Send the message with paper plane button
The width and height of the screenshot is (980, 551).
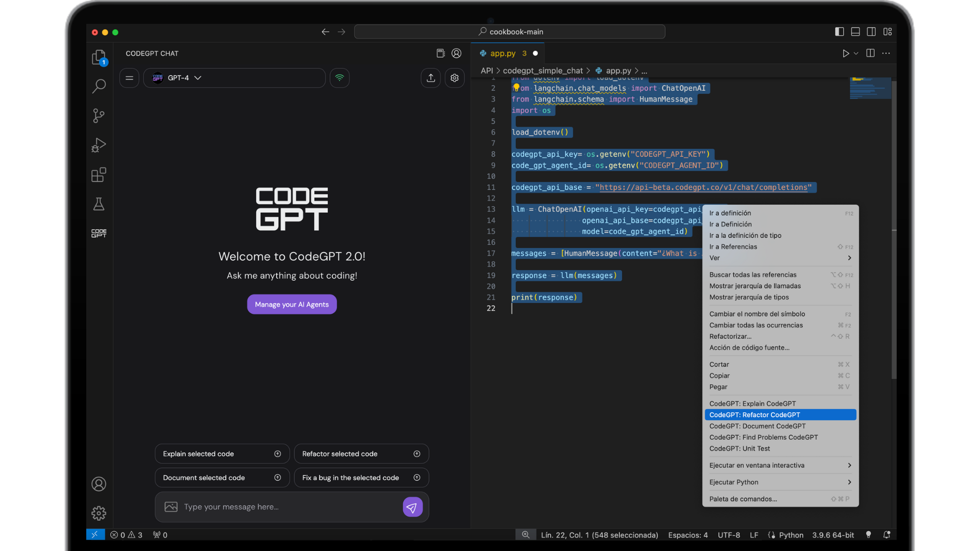[x=412, y=507]
